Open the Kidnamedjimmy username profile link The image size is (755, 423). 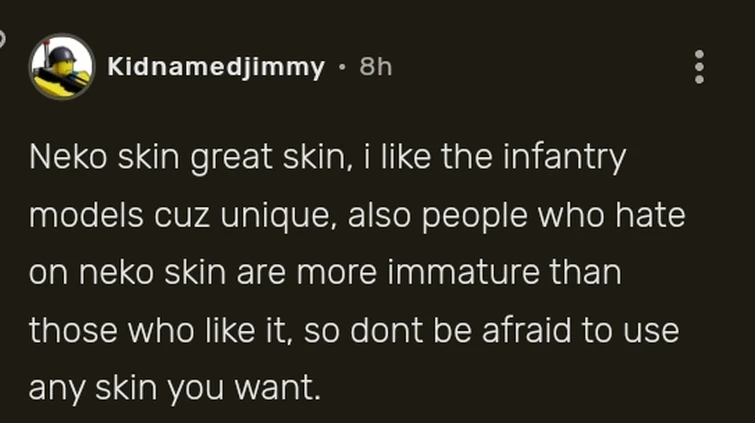(x=215, y=67)
